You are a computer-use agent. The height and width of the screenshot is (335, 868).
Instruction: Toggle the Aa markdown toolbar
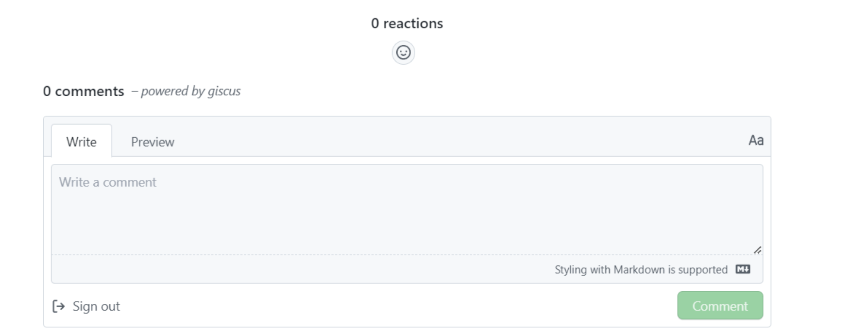pyautogui.click(x=756, y=141)
